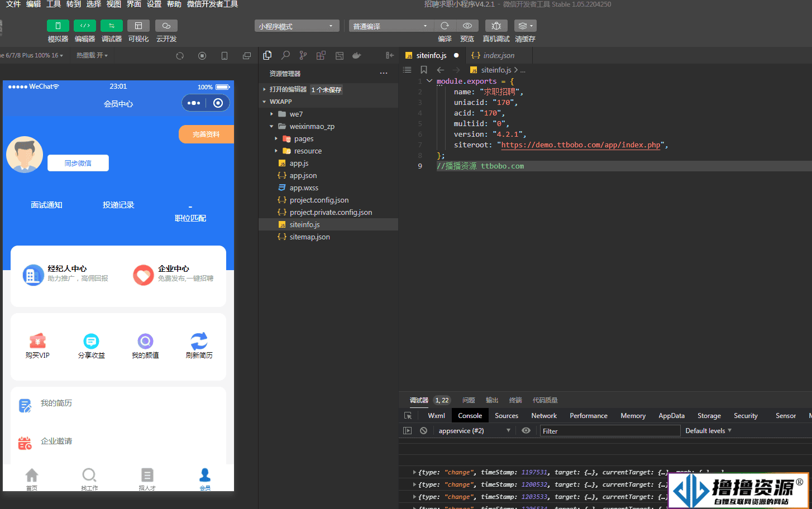Screen dimensions: 812x509
Task: Switch to the Network devtools tab
Action: (544, 416)
